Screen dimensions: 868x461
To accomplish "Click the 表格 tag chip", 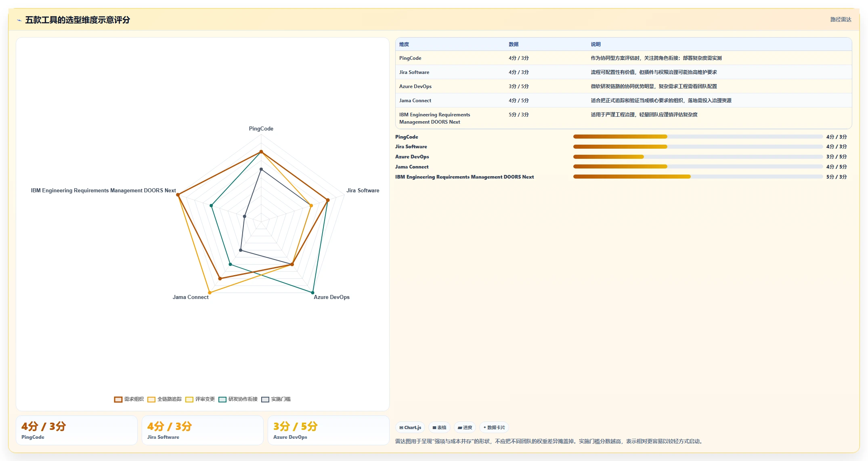I will (x=439, y=427).
